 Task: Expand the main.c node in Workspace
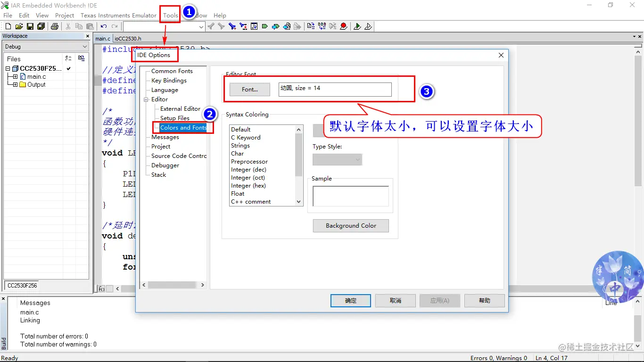[x=16, y=77]
